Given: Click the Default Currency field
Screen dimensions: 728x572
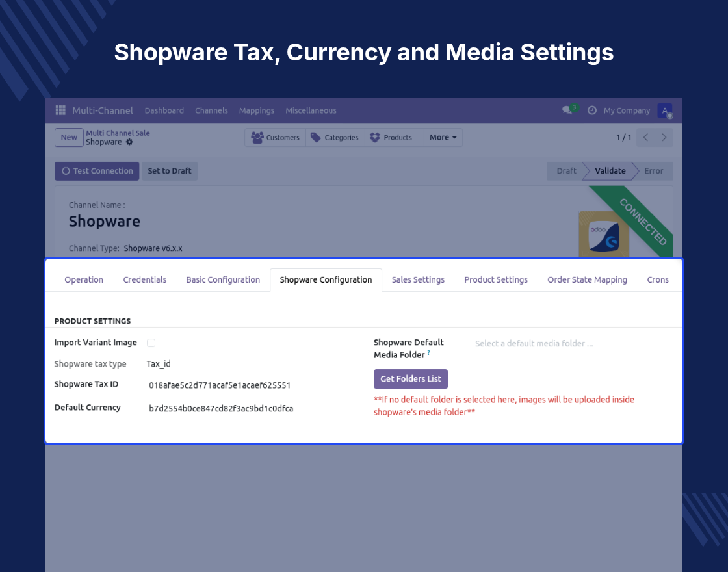Looking at the screenshot, I should pyautogui.click(x=221, y=409).
